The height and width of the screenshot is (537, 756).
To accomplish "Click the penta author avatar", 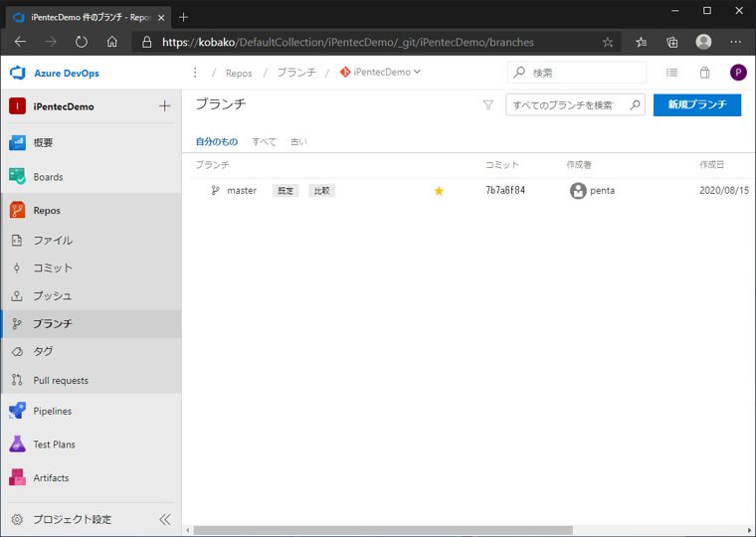I will coord(578,190).
